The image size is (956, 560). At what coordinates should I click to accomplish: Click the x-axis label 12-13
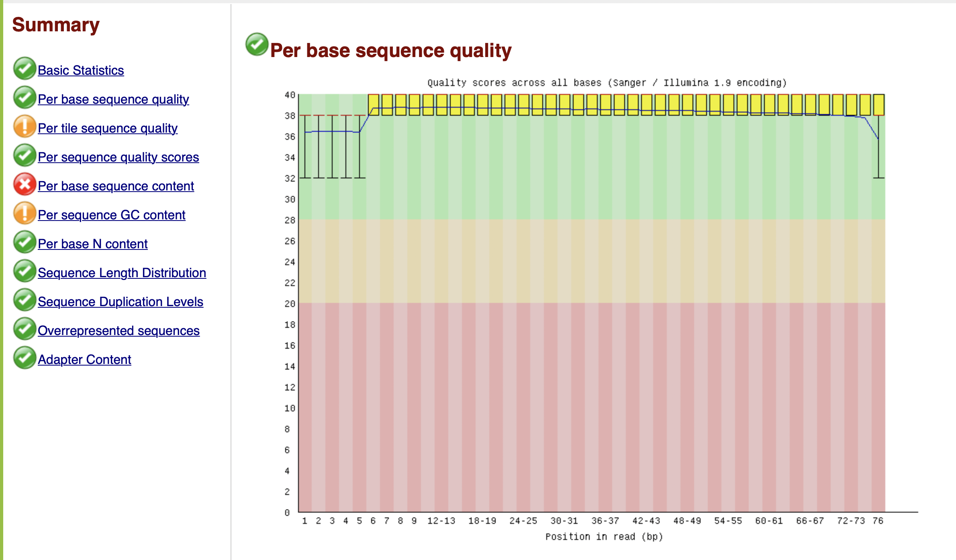pos(441,521)
